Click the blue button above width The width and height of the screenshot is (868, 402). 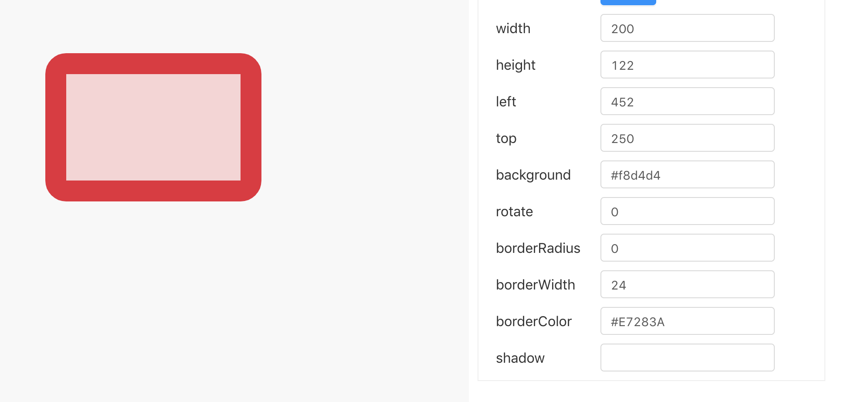(628, 2)
